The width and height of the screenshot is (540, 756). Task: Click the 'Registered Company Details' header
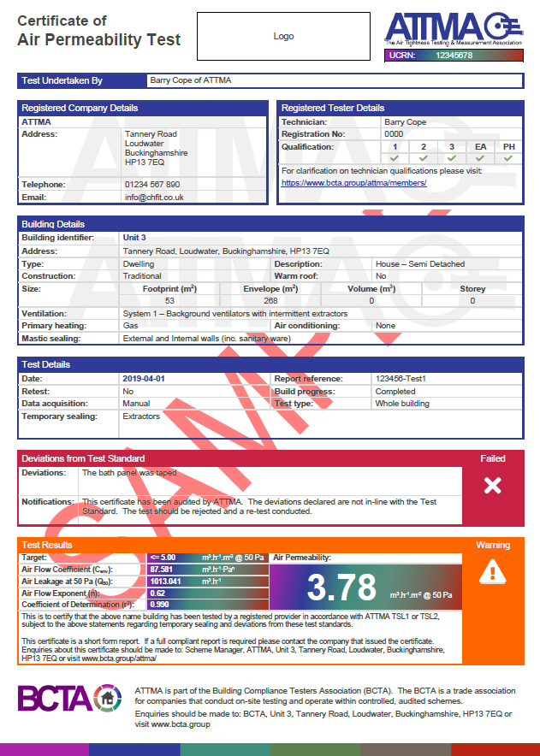coord(80,108)
